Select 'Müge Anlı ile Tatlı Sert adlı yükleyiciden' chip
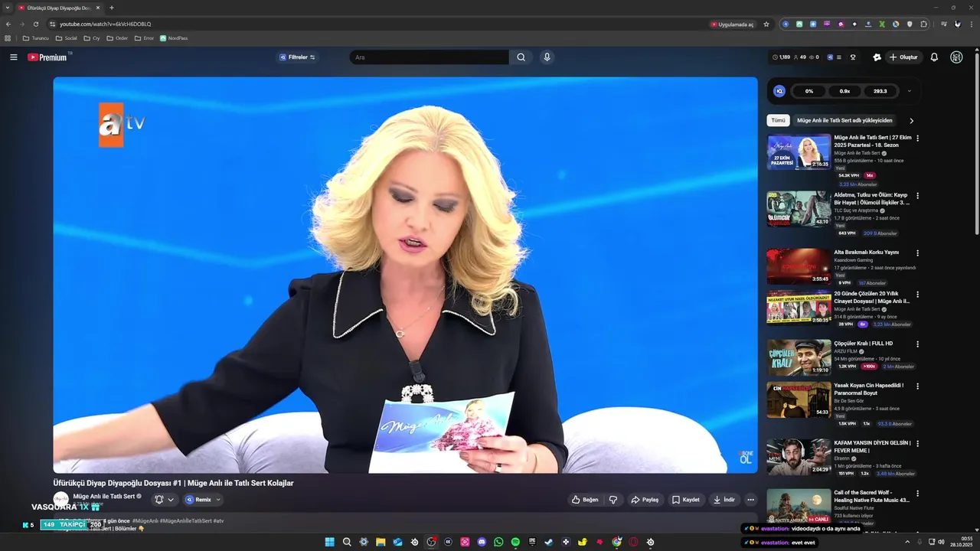Viewport: 980px width, 551px height. pos(844,120)
